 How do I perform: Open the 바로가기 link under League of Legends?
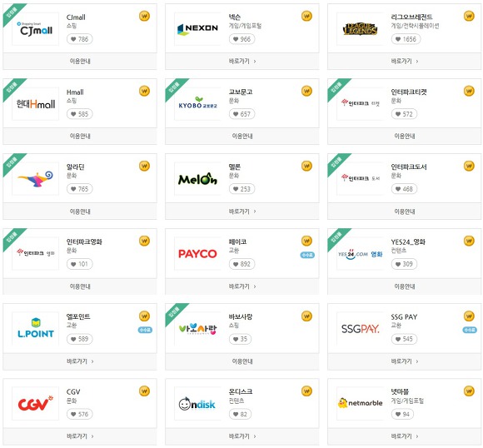point(405,62)
